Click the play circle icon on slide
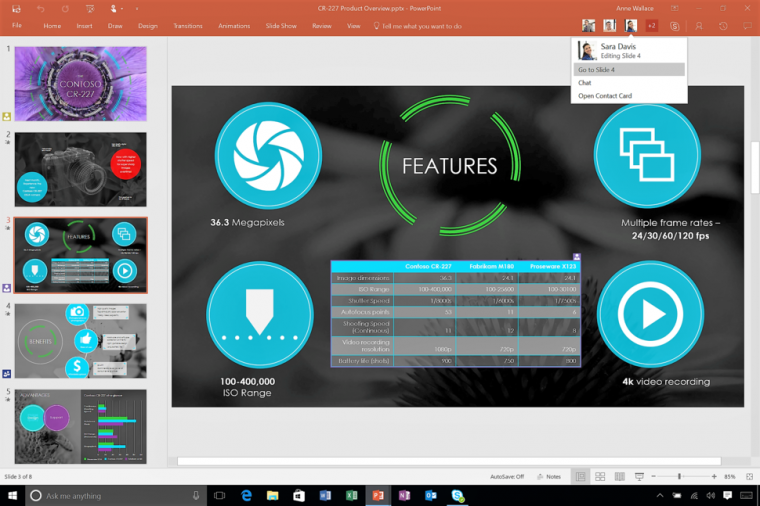Image resolution: width=760 pixels, height=506 pixels. click(650, 314)
